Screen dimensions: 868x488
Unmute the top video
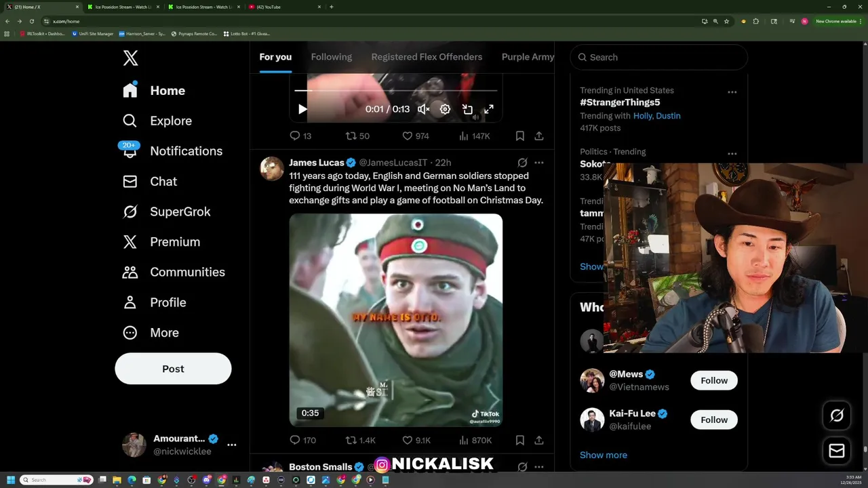click(423, 109)
